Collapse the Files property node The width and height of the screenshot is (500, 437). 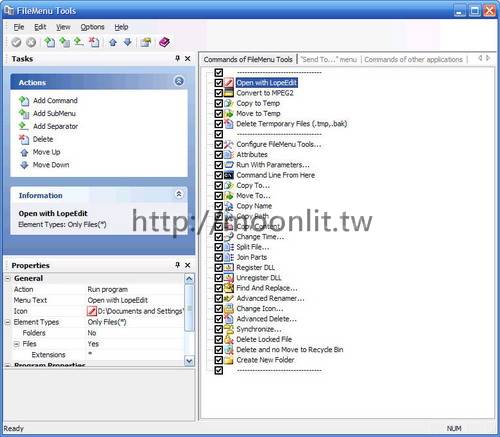[17, 344]
